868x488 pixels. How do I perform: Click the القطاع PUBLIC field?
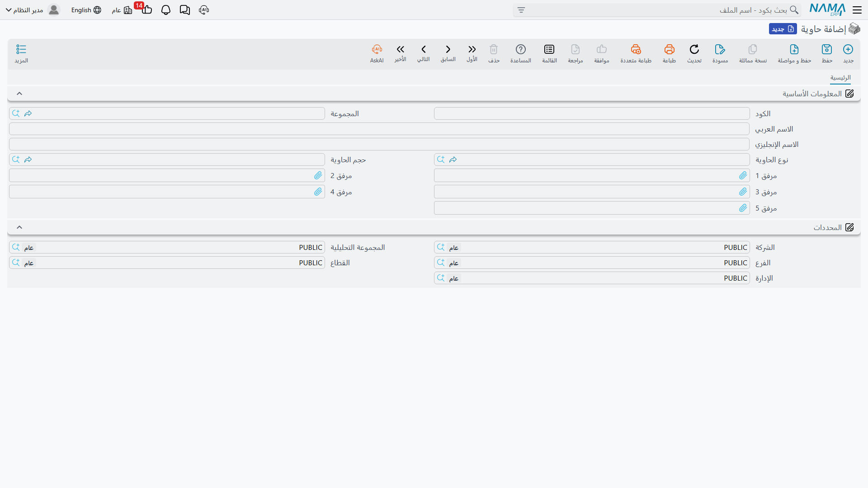click(x=167, y=263)
